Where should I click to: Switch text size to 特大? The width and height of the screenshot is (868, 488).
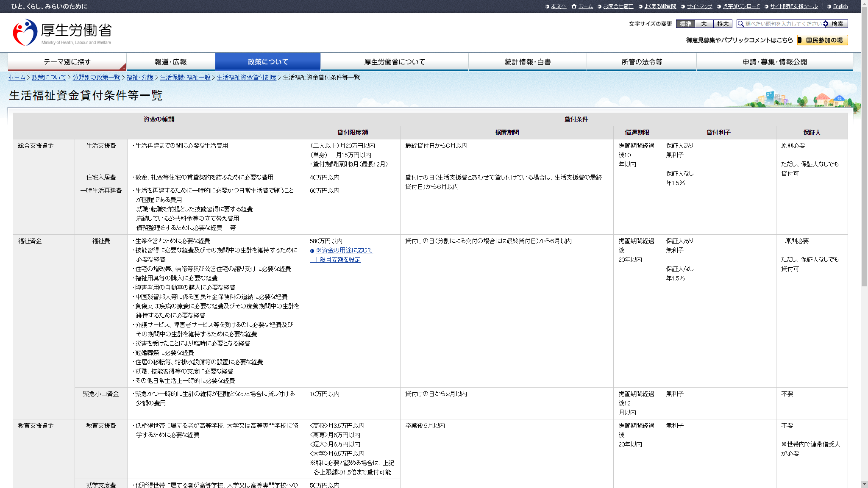(x=723, y=24)
